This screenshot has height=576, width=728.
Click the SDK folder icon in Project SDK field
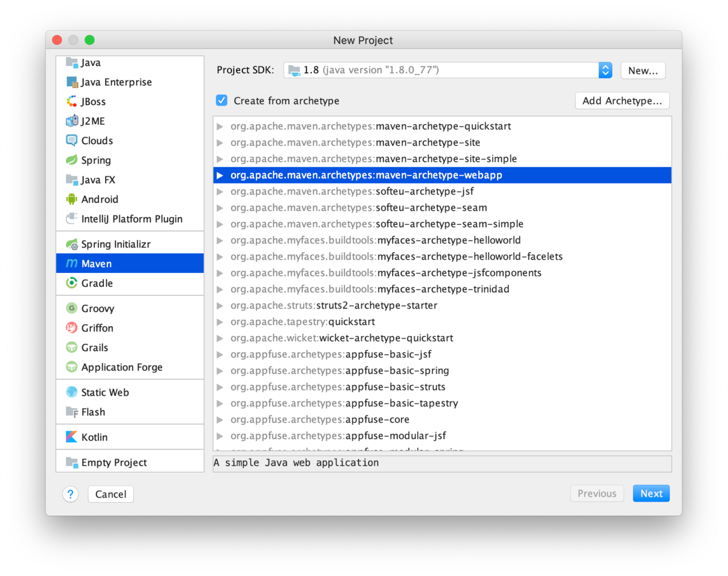(294, 70)
